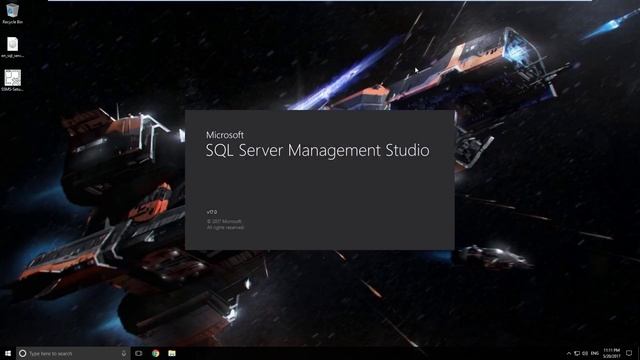Switch input language via ENG indicator

click(595, 353)
